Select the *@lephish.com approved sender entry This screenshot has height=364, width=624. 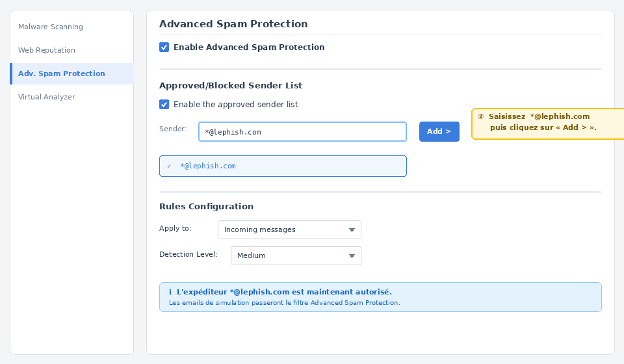(283, 166)
